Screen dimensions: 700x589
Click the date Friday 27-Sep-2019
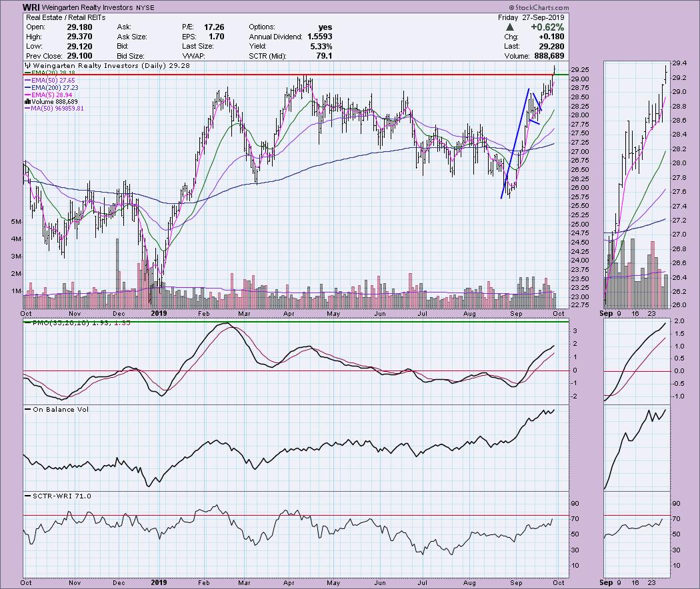click(x=531, y=17)
